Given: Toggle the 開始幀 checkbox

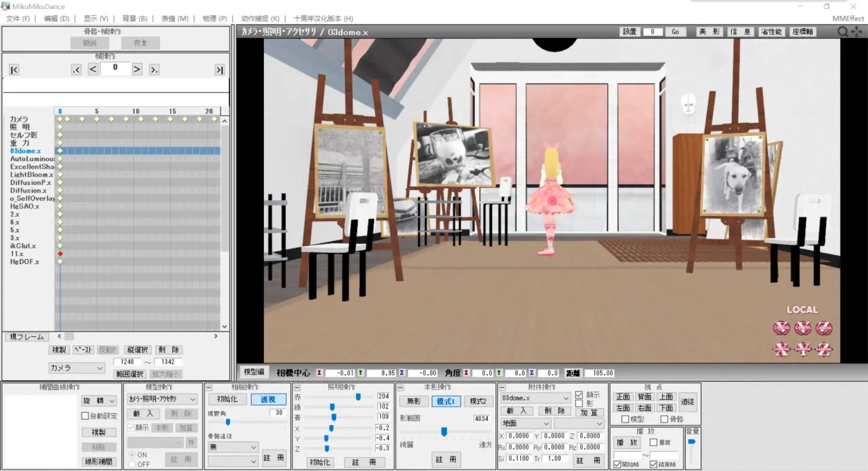Looking at the screenshot, I should pyautogui.click(x=618, y=464).
